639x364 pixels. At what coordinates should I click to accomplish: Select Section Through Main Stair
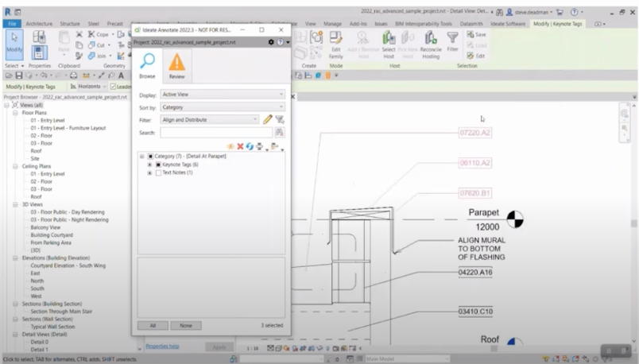click(x=61, y=312)
